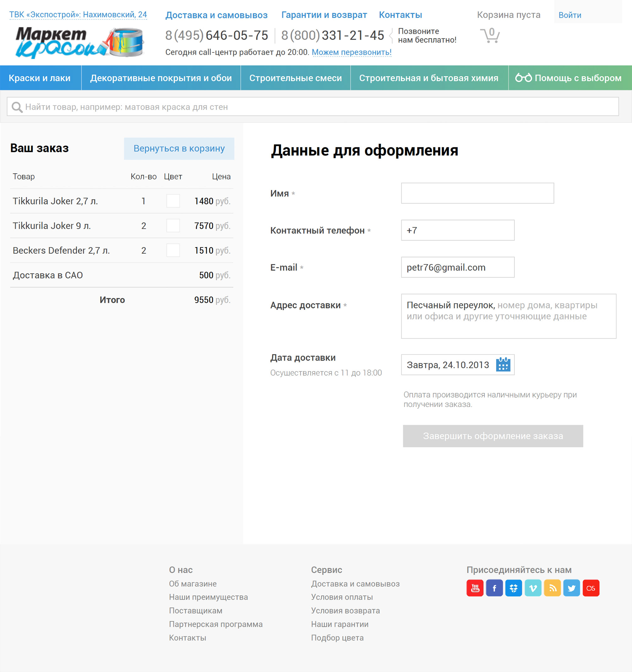
Task: Click the Доставка в САО row
Action: point(122,275)
